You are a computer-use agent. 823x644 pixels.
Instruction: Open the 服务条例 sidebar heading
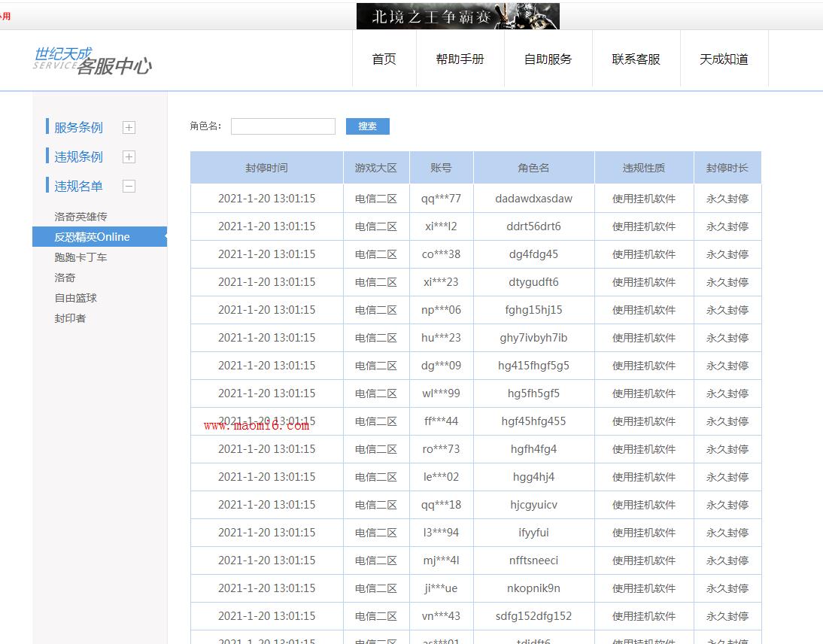(78, 128)
